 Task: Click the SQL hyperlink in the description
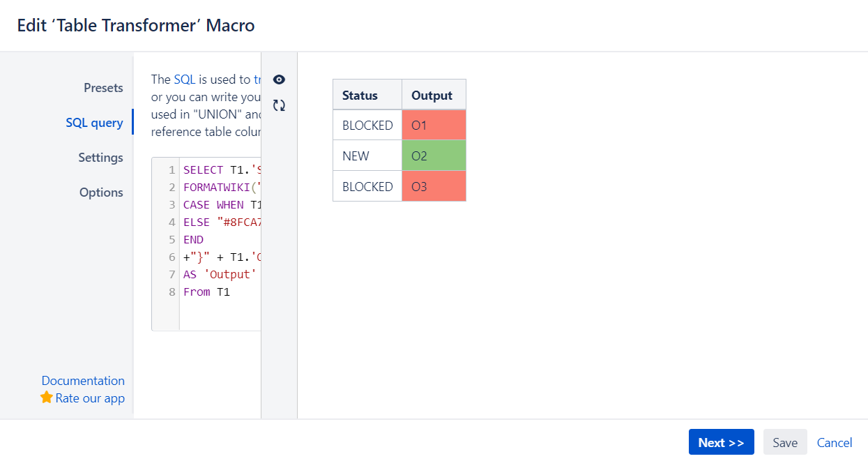[x=185, y=80]
